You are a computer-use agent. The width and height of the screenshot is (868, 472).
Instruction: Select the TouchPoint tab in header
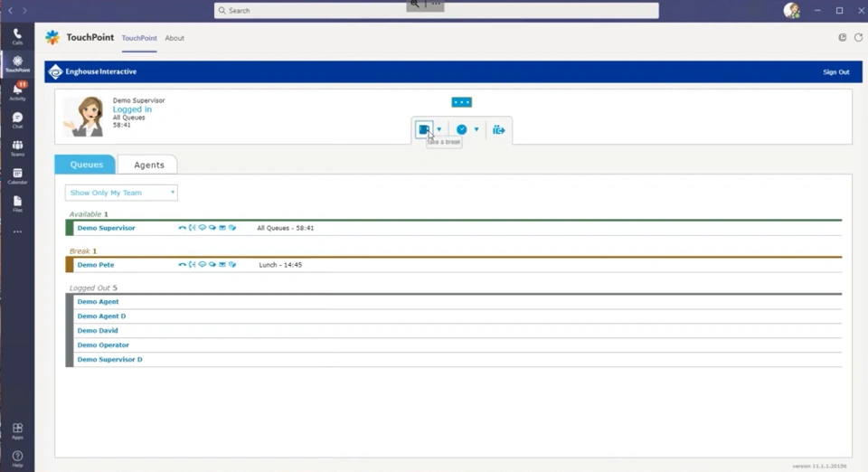pos(139,38)
